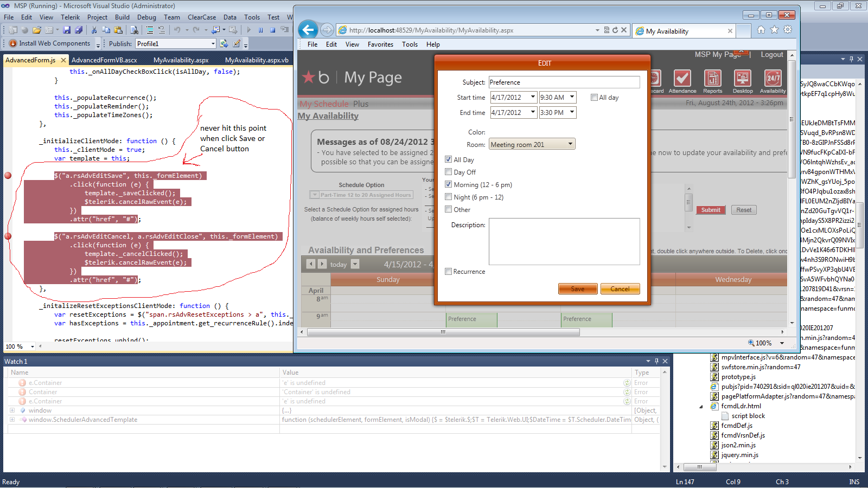Viewport: 868px width, 488px height.
Task: Click Undo arrow in Visual Studio toolbar
Action: pyautogui.click(x=177, y=30)
